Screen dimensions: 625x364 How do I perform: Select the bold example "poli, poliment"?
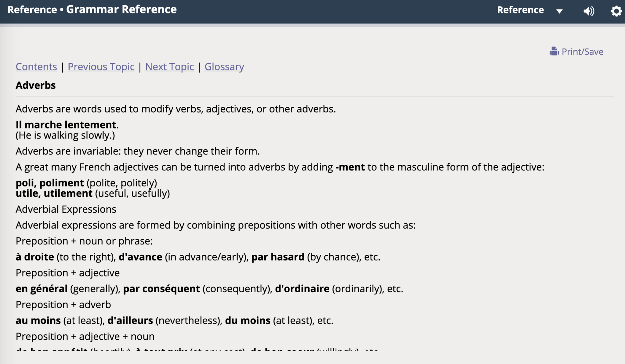50,183
